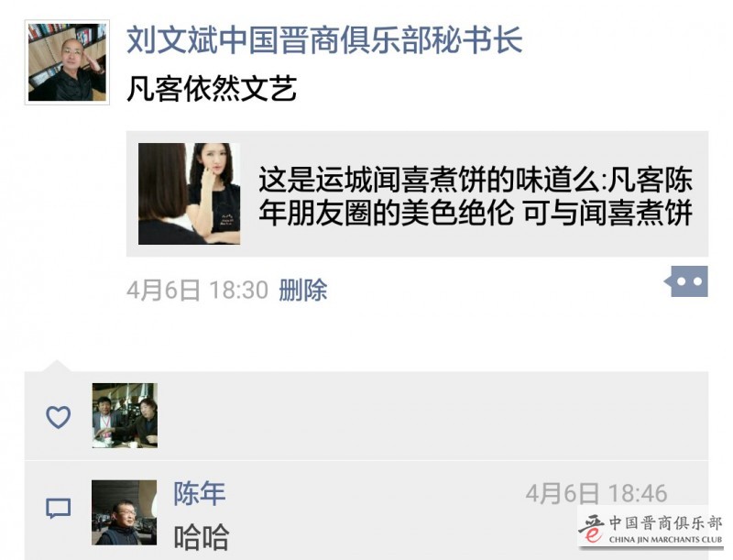View avatar of user who liked
The image size is (733, 560).
tap(125, 415)
